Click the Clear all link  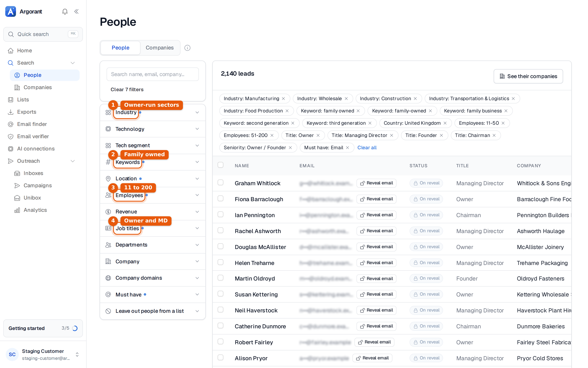coord(367,147)
